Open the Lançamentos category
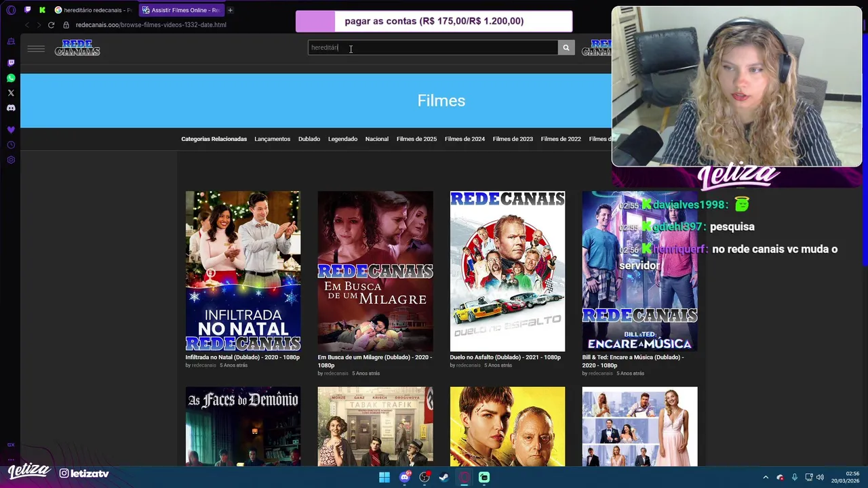Screen dimensions: 868x488 tap(272, 139)
